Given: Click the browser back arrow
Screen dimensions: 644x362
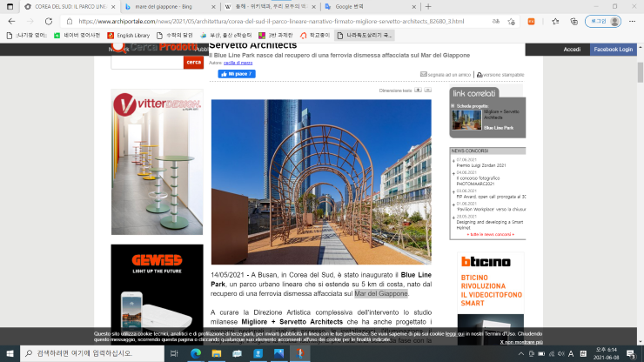Looking at the screenshot, I should [x=11, y=21].
